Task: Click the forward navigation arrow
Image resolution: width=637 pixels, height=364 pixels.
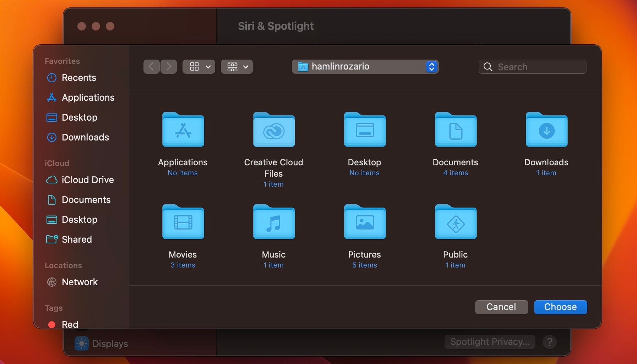Action: point(169,67)
